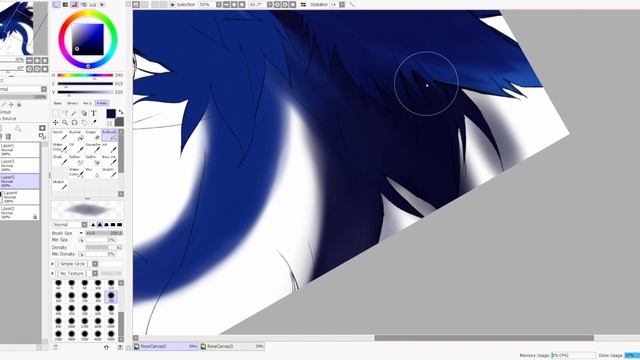This screenshot has height=360, width=640.
Task: Toggle the HSV slider panel
Action: [x=74, y=4]
